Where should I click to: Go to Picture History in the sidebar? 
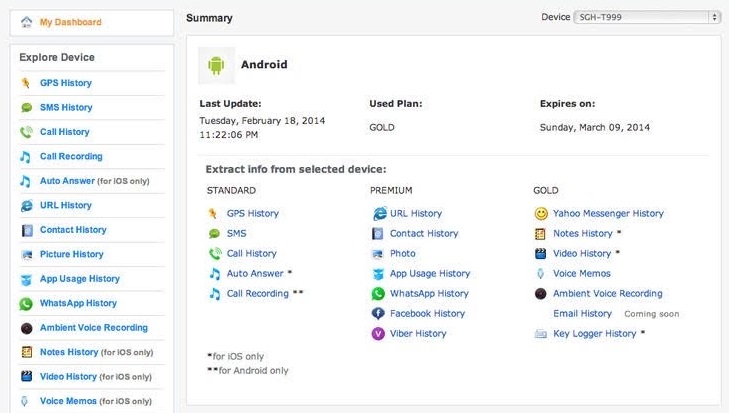coord(71,254)
